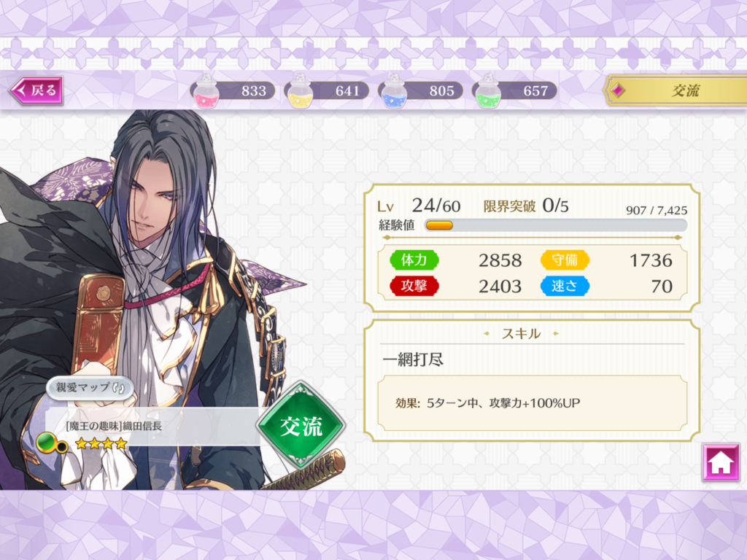Select the green potion jar icon
This screenshot has width=747, height=560.
tap(488, 91)
